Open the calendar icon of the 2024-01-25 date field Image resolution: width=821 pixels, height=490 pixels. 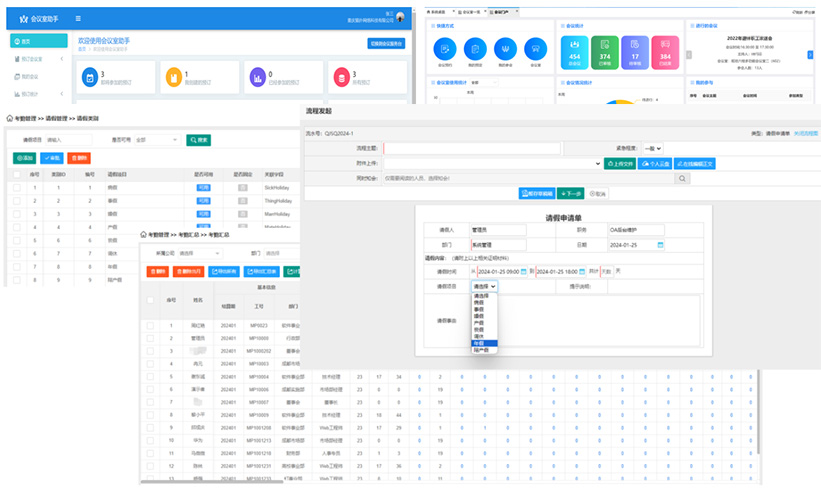coord(660,245)
